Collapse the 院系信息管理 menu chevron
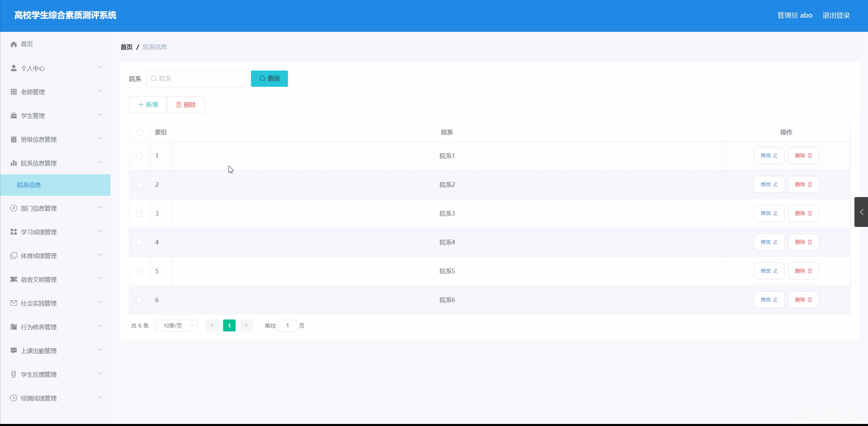Viewport: 868px width, 426px height. click(x=99, y=162)
